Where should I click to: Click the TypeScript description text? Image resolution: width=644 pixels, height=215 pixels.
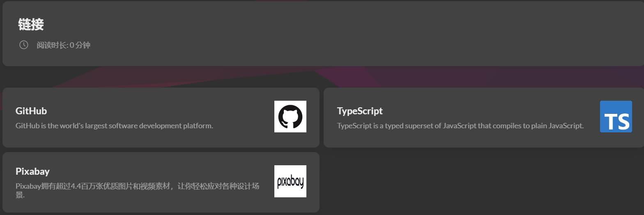(460, 126)
